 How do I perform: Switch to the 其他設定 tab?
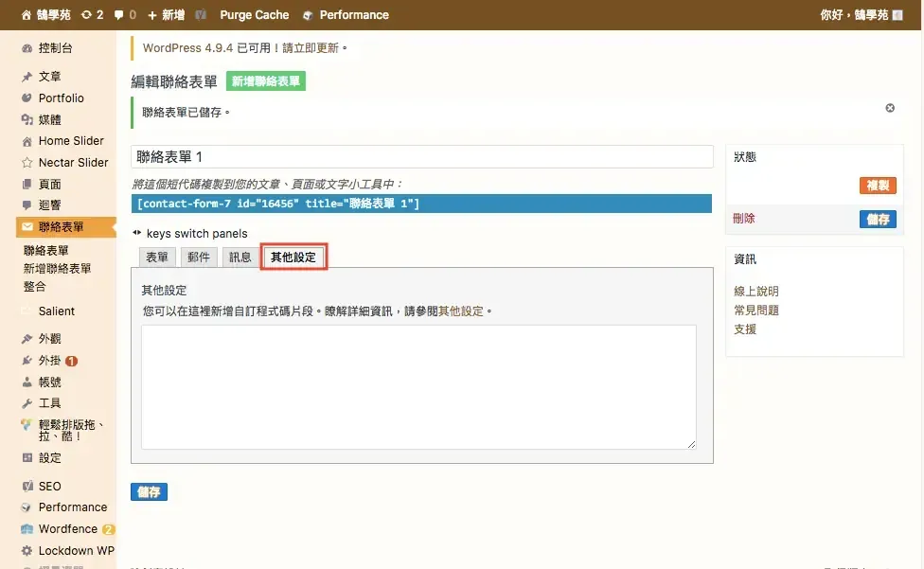tap(293, 258)
